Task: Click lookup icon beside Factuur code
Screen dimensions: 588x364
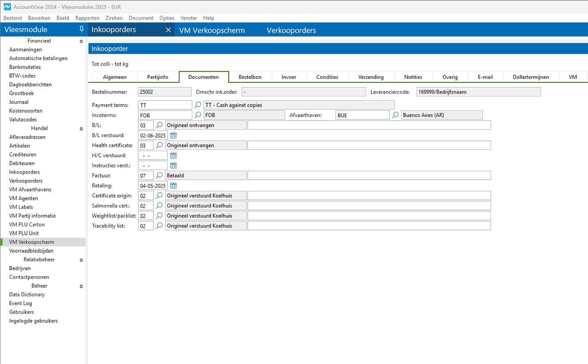Action: [159, 176]
